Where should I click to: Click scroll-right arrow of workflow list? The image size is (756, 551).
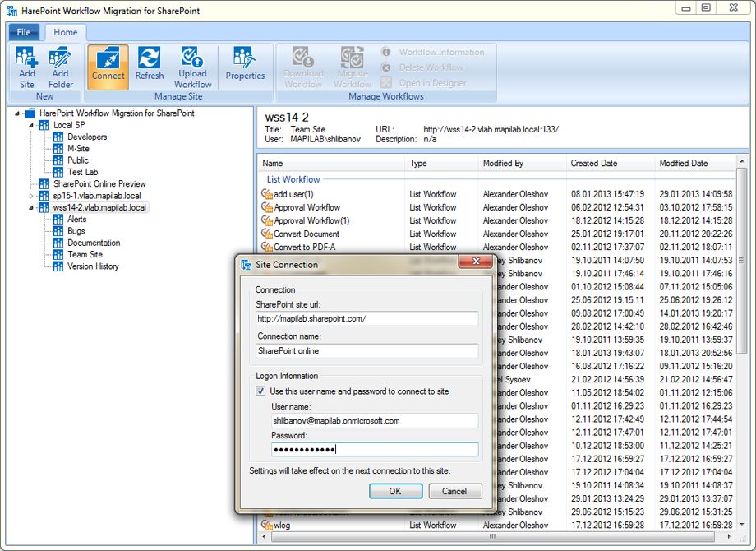729,536
